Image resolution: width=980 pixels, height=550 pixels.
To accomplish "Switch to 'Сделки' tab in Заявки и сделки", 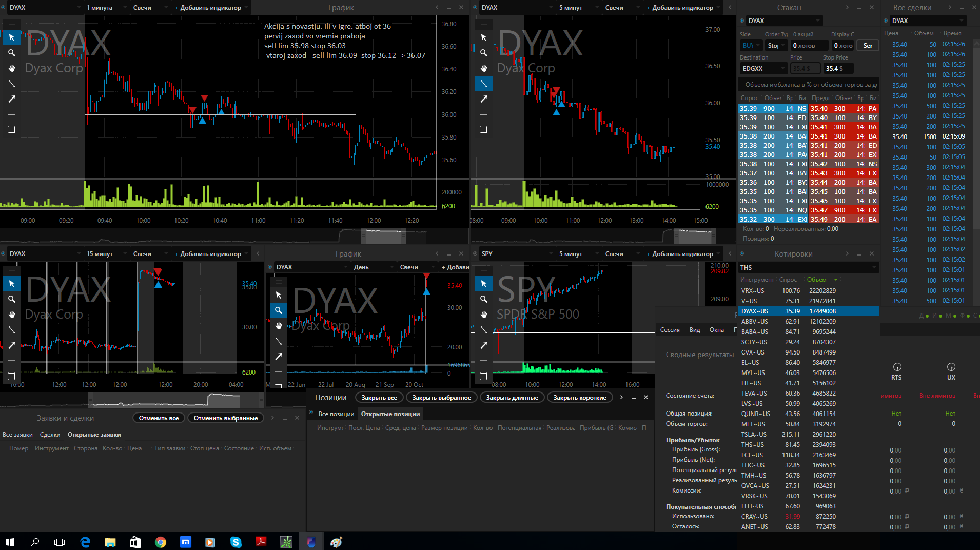I will (x=50, y=435).
